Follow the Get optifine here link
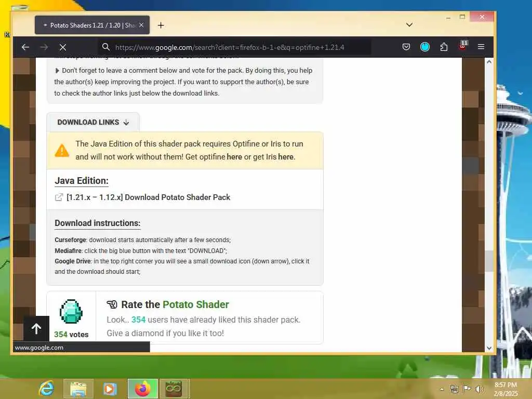532x399 pixels. click(x=234, y=157)
